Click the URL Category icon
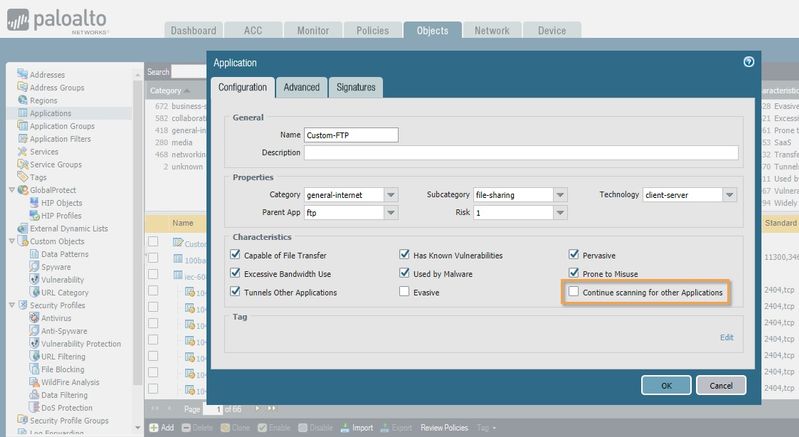Image resolution: width=799 pixels, height=437 pixels. [34, 292]
